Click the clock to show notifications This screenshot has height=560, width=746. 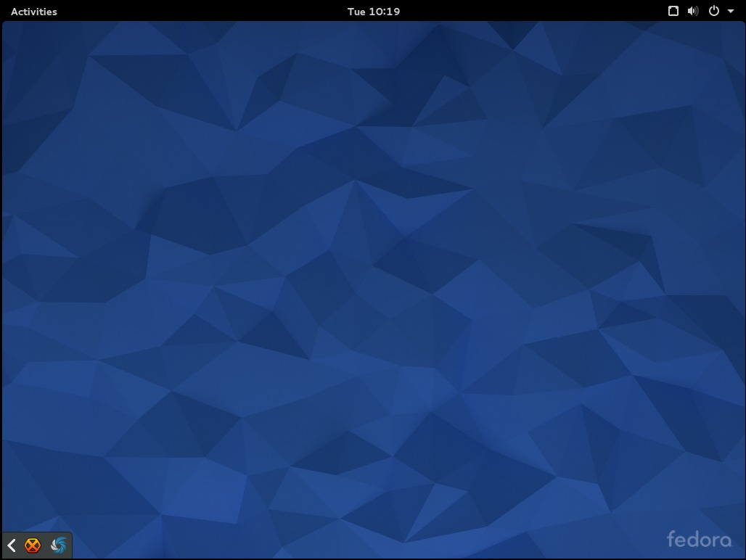[373, 11]
